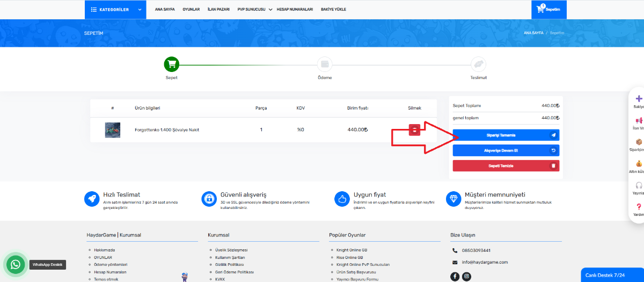Viewport: 644px width, 282px height.
Task: Open the Facebook social icon
Action: pos(455,277)
